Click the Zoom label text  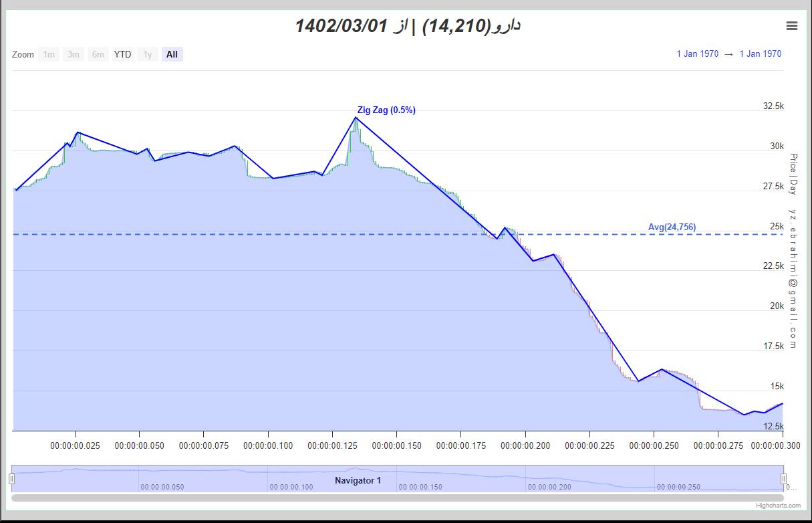pyautogui.click(x=23, y=54)
